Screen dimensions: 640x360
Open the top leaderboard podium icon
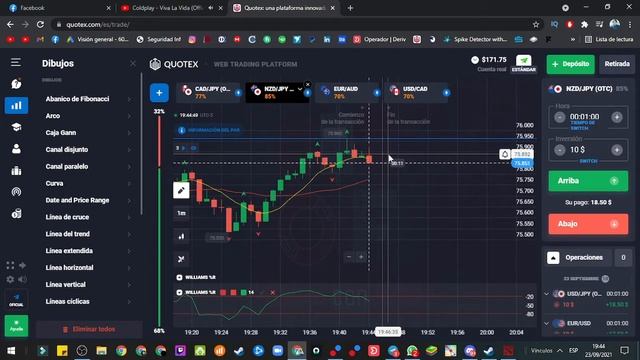(16, 170)
